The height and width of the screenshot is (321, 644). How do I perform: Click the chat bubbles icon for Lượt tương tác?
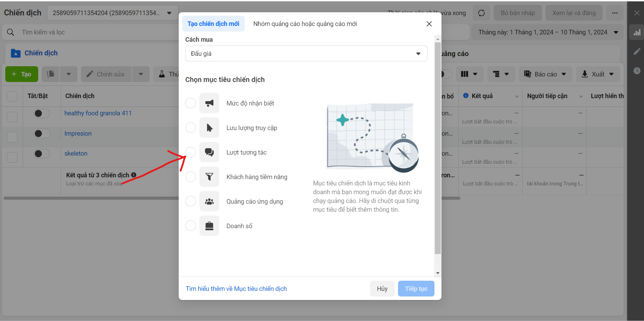click(x=209, y=152)
